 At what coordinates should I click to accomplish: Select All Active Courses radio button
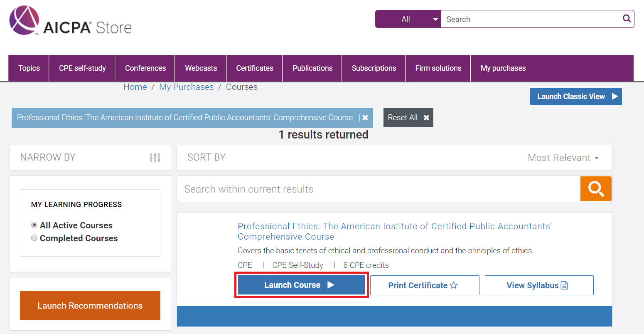tap(34, 225)
